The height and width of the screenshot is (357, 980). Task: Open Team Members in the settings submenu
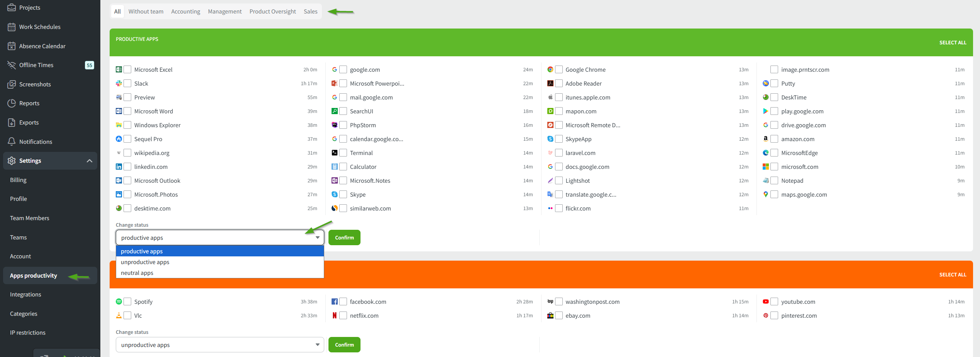tap(30, 218)
